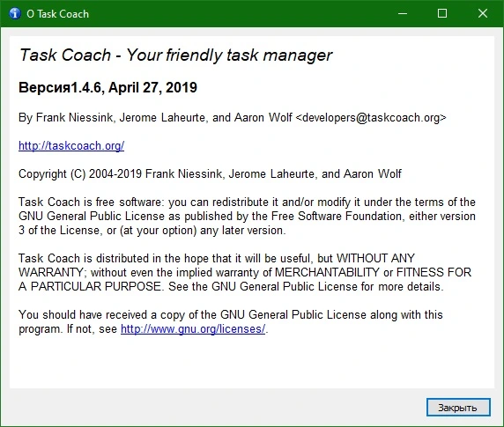Open the http://taskcoach.org/ link
The height and width of the screenshot is (427, 504).
pyautogui.click(x=71, y=146)
